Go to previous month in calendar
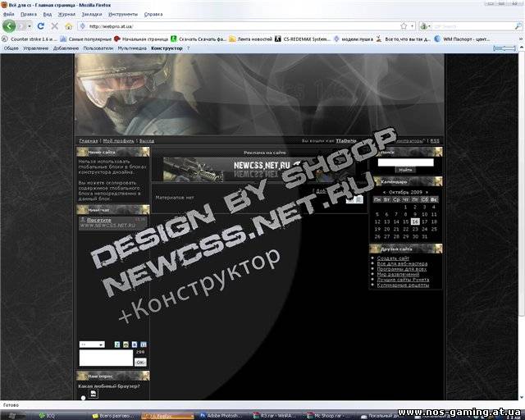525x420 pixels. pyautogui.click(x=384, y=192)
